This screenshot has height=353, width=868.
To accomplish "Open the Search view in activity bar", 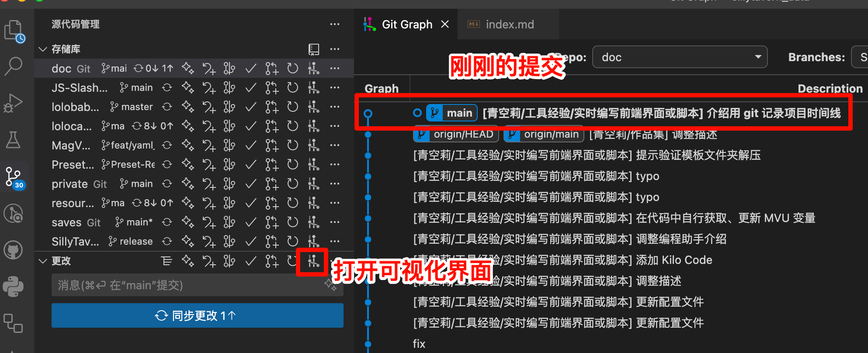I will pos(14,66).
